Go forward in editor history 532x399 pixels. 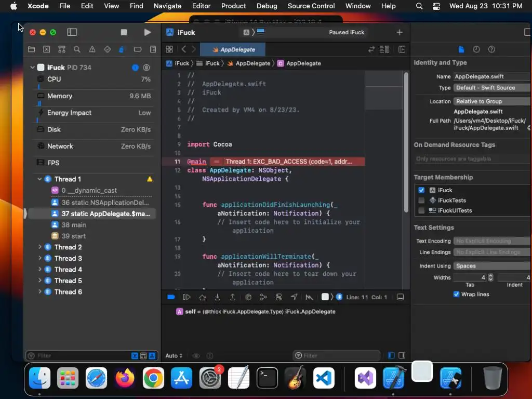coord(193,49)
